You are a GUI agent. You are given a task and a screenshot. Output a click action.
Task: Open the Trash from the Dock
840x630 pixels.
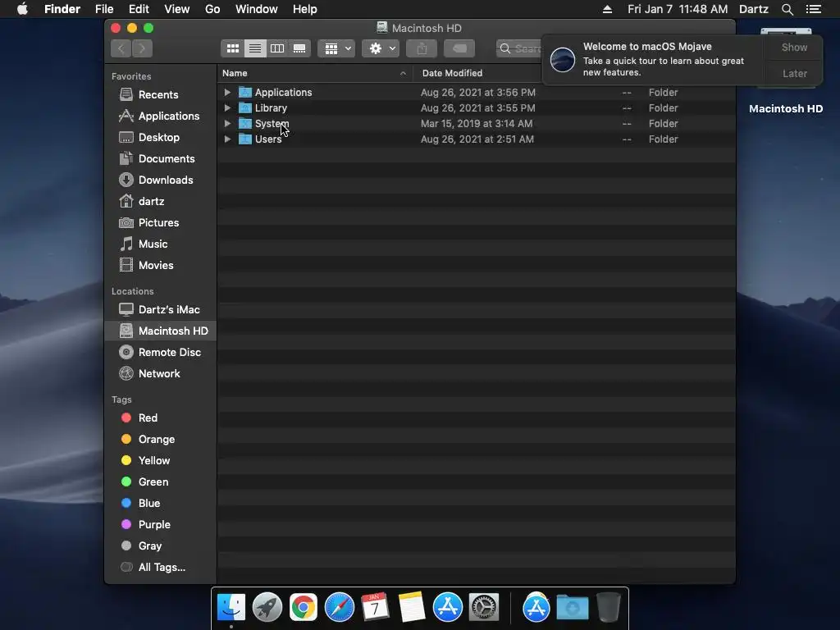[x=608, y=608]
